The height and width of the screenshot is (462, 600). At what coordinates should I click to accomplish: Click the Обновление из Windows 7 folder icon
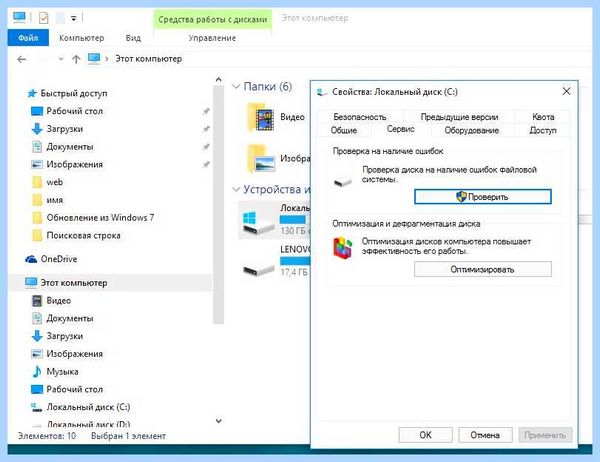pyautogui.click(x=37, y=218)
